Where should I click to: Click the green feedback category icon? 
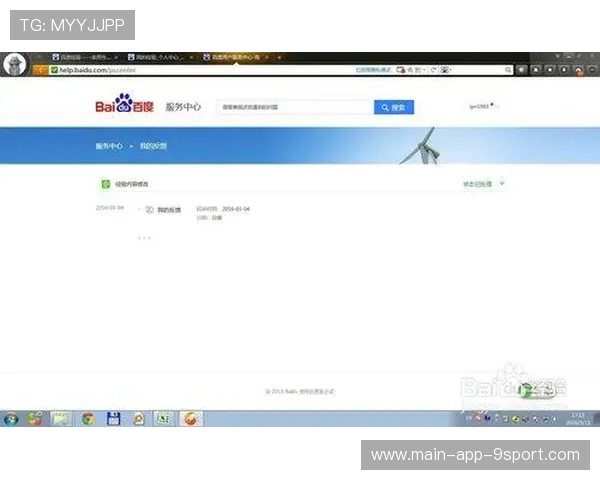(105, 184)
